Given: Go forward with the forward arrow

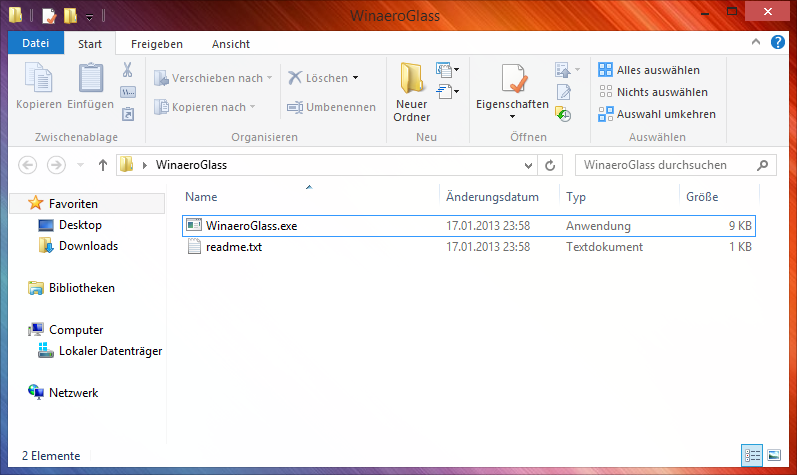Looking at the screenshot, I should [56, 165].
